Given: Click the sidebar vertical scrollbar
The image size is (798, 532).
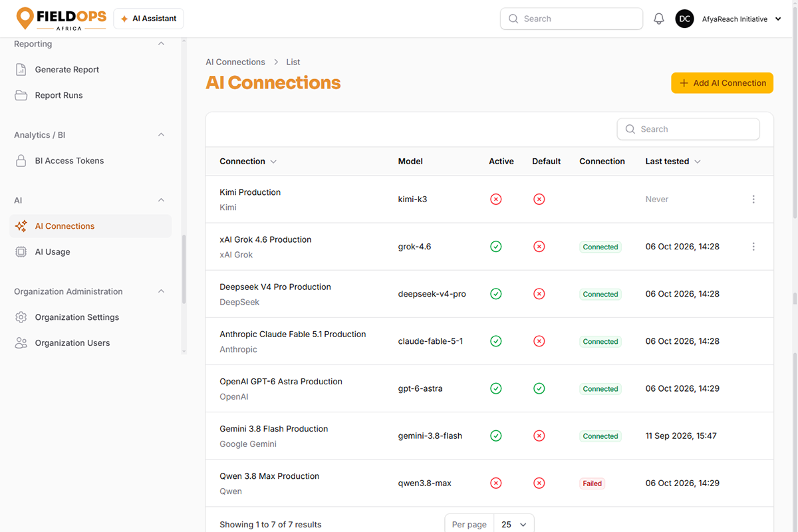Looking at the screenshot, I should pos(184,269).
